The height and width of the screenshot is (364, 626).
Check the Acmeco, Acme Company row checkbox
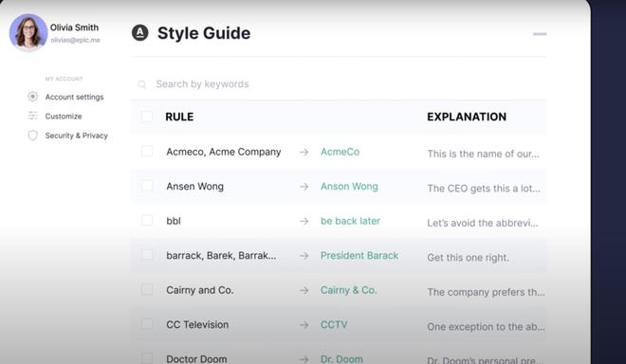coord(147,152)
